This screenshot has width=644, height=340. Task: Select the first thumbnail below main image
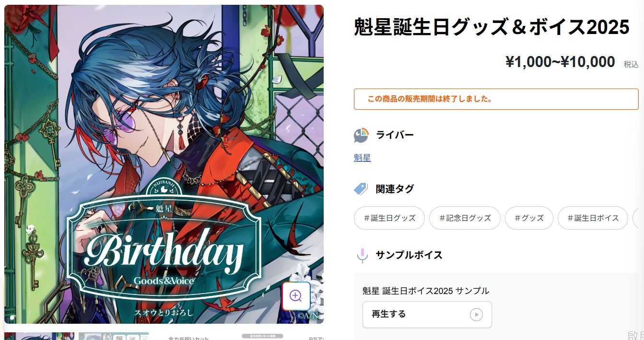coord(39,336)
